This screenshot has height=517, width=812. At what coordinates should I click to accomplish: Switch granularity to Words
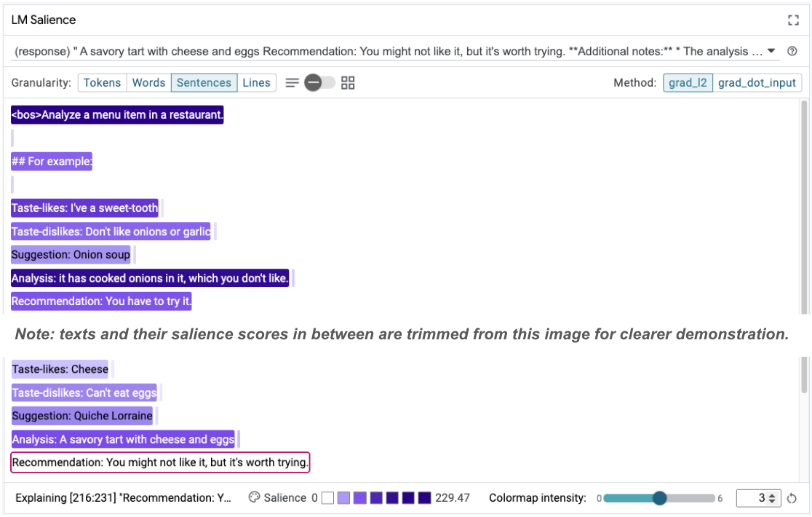click(x=149, y=83)
